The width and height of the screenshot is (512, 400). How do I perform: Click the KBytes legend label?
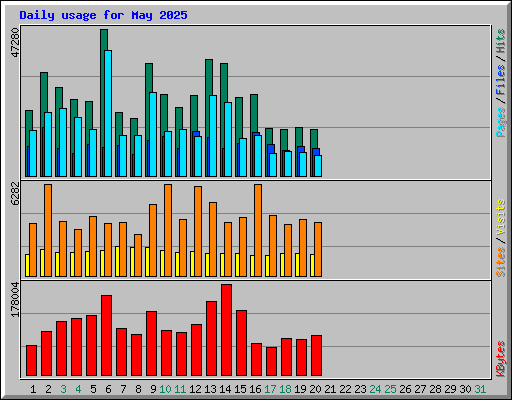point(500,359)
